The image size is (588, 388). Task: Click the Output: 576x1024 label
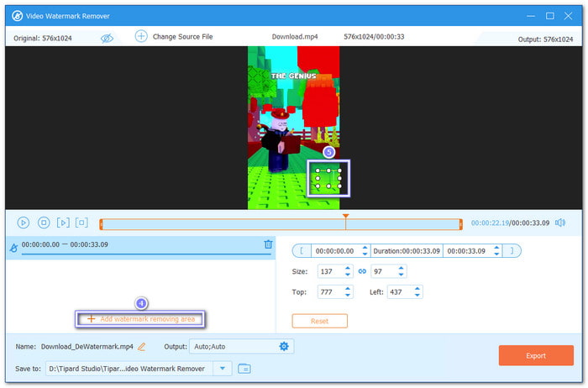pyautogui.click(x=545, y=39)
